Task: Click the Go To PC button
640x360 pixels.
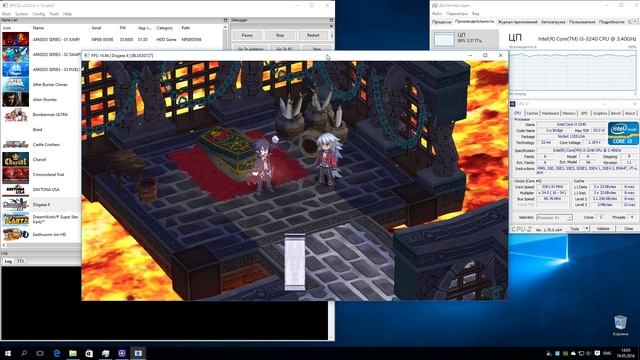Action: point(284,49)
